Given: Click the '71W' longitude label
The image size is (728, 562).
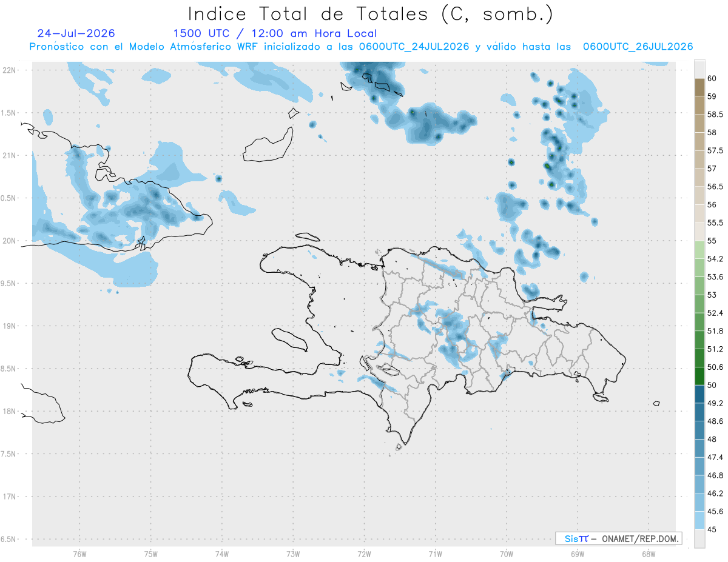Looking at the screenshot, I should (x=435, y=554).
